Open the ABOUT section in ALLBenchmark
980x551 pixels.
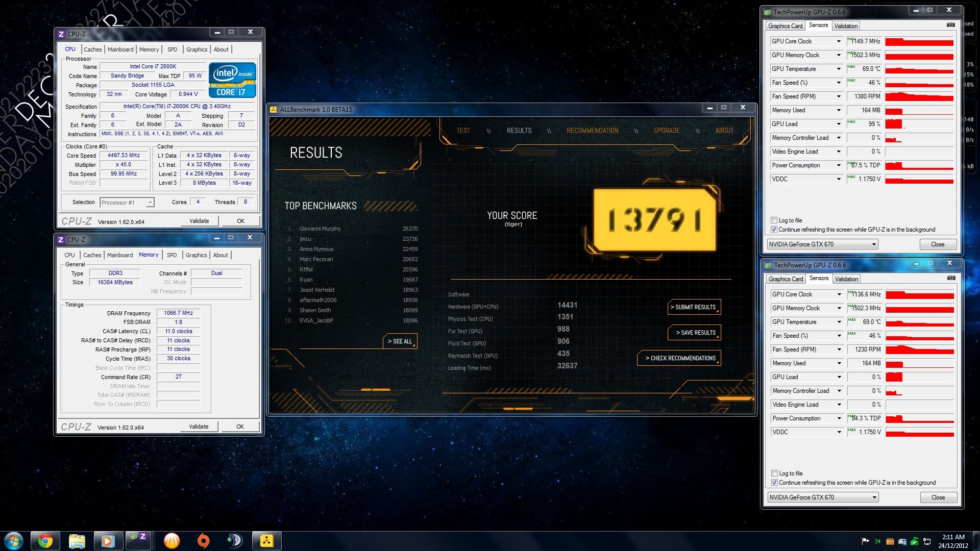pyautogui.click(x=724, y=131)
